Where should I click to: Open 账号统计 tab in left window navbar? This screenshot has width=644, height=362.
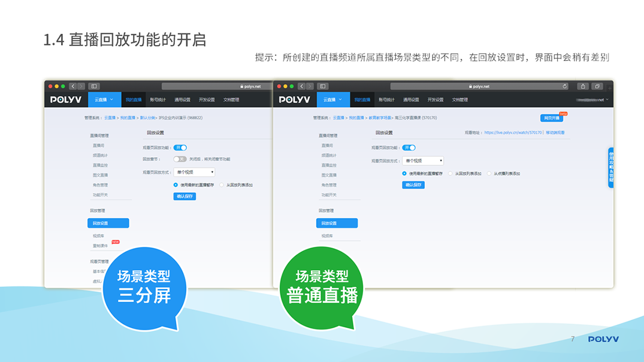click(158, 99)
